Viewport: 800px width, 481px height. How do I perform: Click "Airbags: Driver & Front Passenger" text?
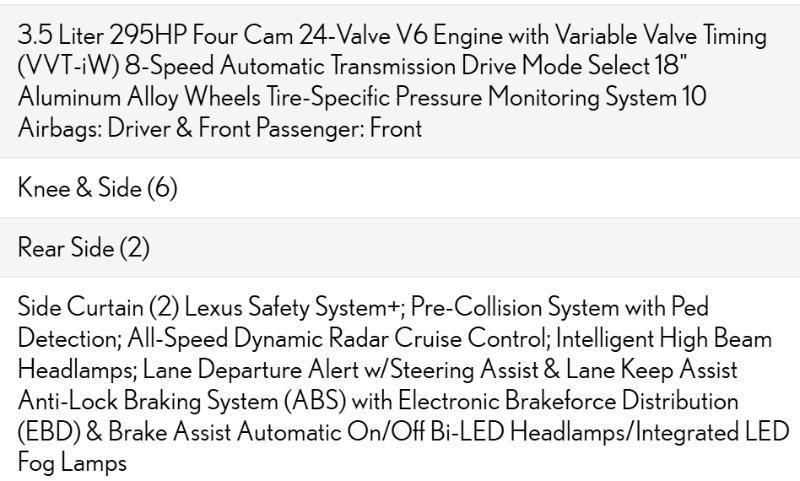click(x=175, y=128)
